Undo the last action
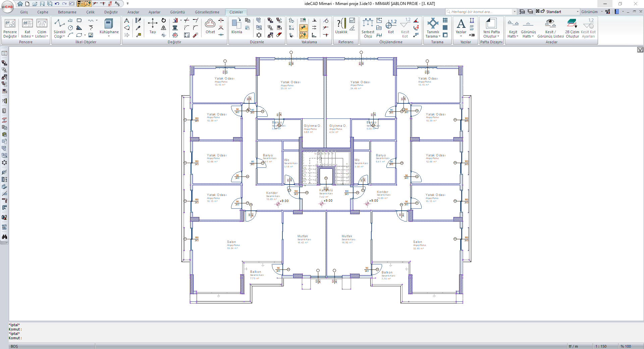The width and height of the screenshot is (644, 349). 57,4
